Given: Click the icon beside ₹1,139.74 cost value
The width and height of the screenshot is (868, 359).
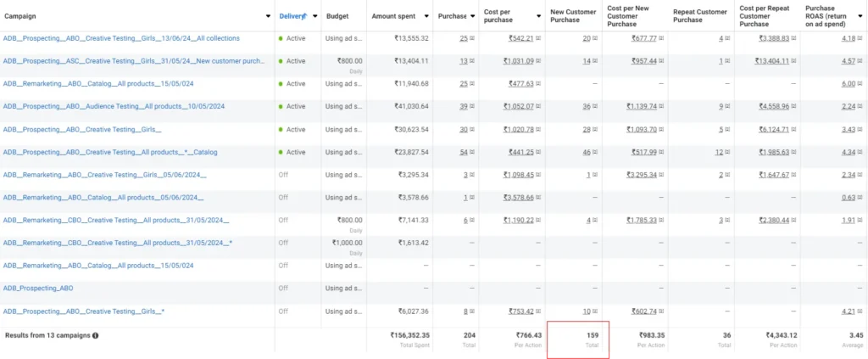Looking at the screenshot, I should (660, 107).
